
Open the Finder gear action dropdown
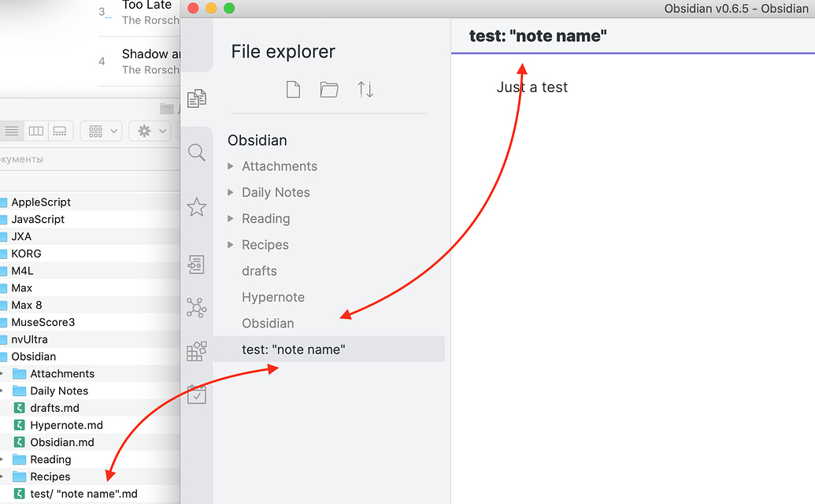(150, 131)
